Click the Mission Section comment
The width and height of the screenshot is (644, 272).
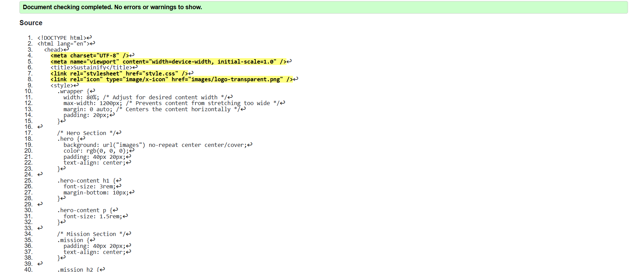pos(94,234)
